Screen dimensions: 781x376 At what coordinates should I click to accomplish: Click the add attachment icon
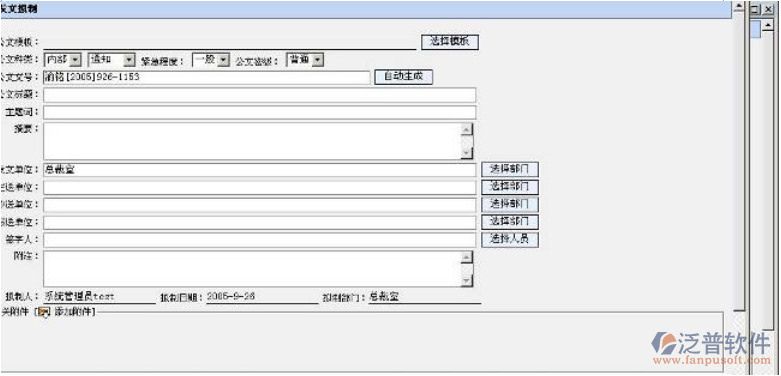tap(44, 312)
